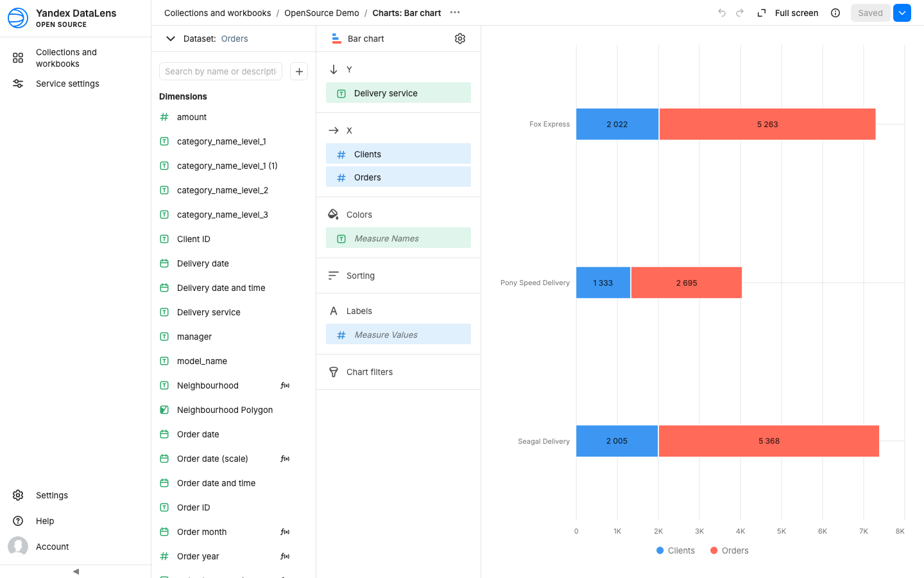
Task: Click the Saved button
Action: 870,13
